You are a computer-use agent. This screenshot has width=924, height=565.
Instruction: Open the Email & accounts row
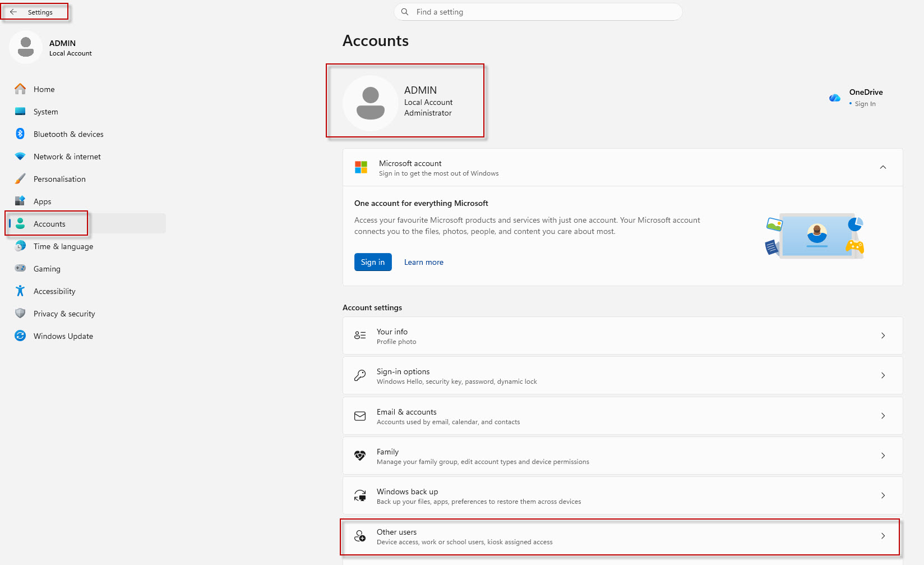[x=622, y=416]
